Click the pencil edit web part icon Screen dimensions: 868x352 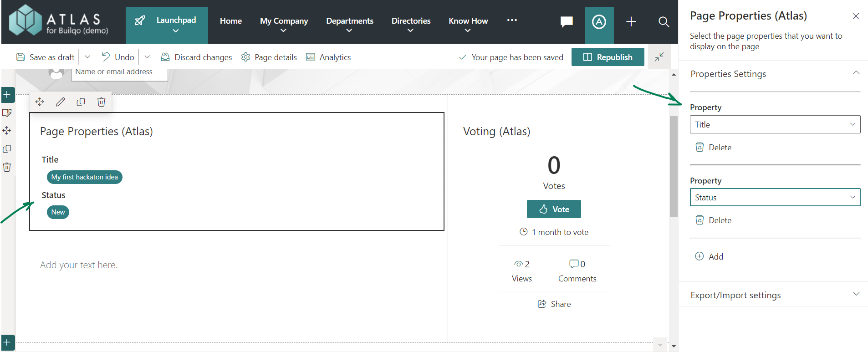[60, 102]
